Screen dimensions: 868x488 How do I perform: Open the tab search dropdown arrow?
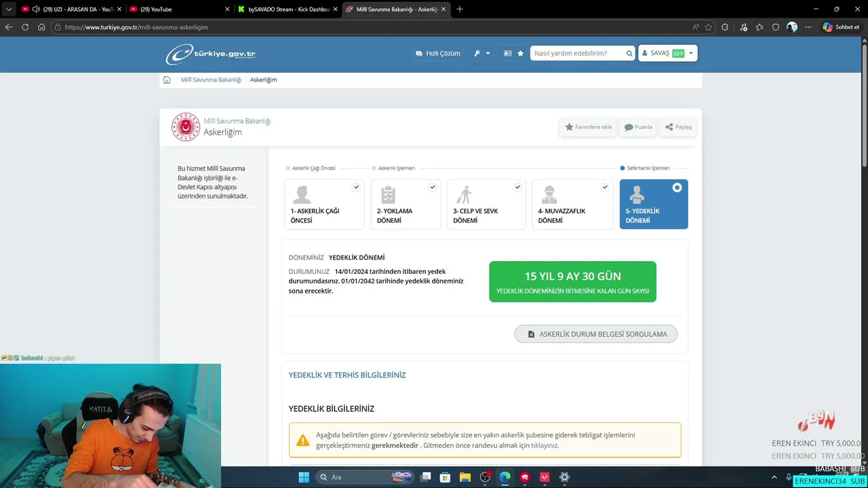pyautogui.click(x=9, y=9)
